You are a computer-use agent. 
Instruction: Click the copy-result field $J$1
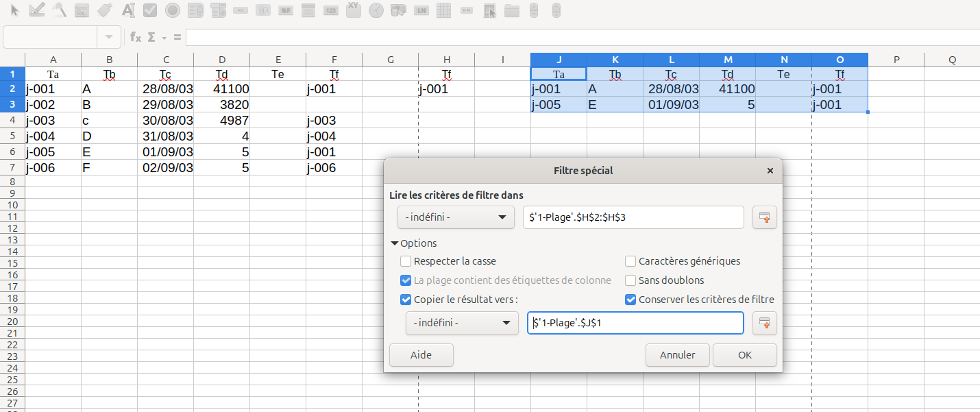pos(635,323)
